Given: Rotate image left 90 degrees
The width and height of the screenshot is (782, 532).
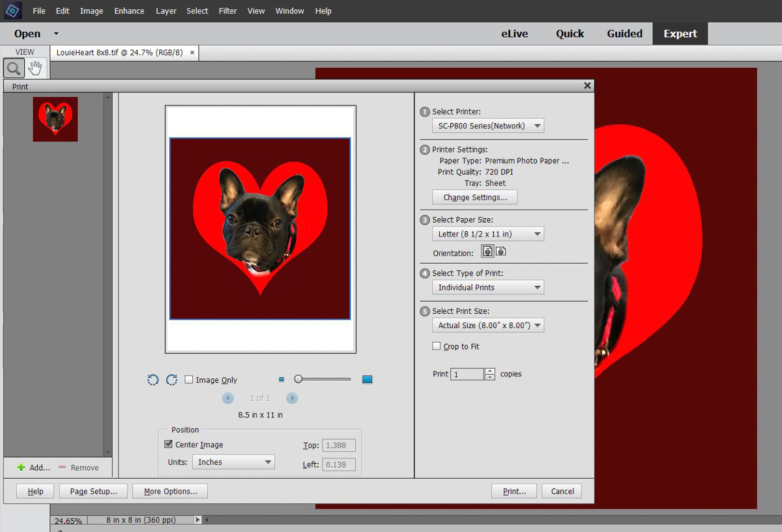Looking at the screenshot, I should [x=153, y=380].
